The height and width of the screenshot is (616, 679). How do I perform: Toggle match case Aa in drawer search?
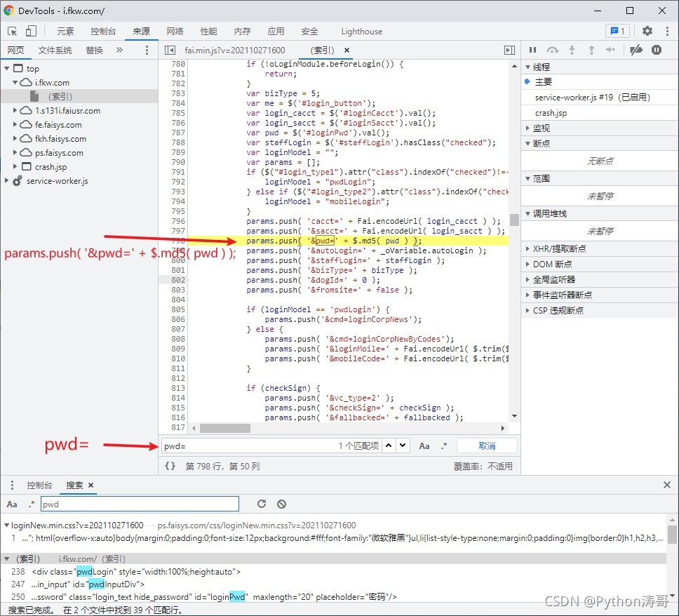coord(12,504)
